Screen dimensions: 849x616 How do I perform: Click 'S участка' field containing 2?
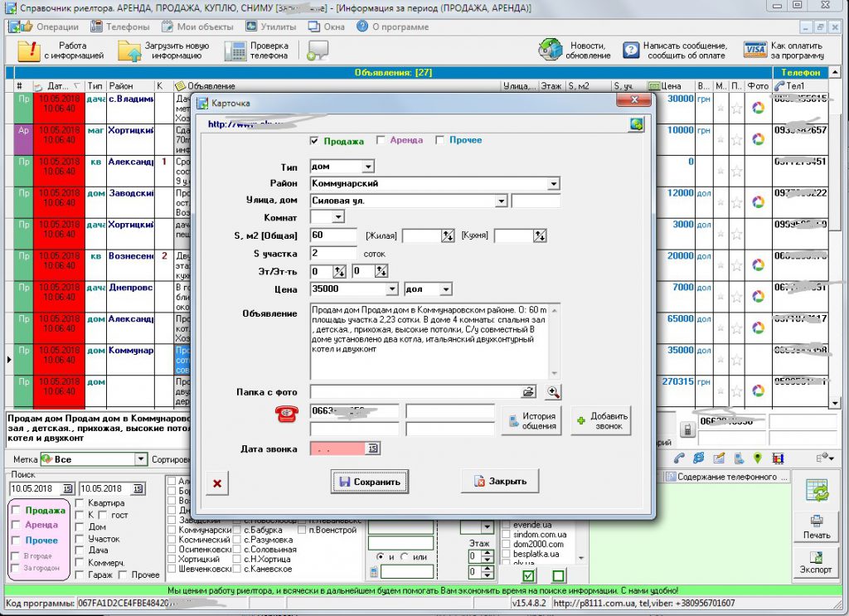click(333, 253)
